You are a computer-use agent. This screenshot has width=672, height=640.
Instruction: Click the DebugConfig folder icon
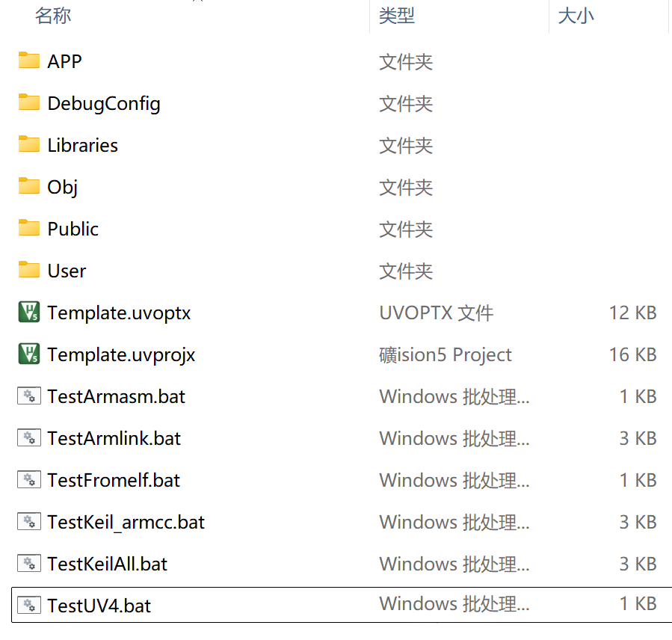tap(28, 102)
